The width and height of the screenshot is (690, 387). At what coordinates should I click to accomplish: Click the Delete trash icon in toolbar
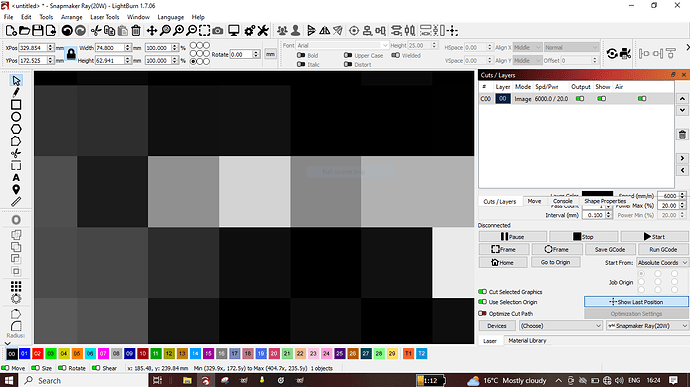click(136, 30)
